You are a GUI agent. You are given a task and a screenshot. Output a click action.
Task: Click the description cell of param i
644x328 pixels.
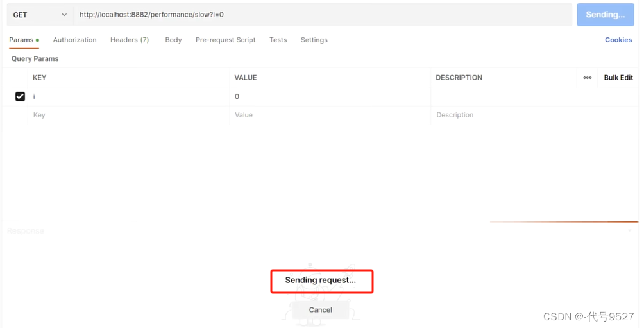pos(534,96)
